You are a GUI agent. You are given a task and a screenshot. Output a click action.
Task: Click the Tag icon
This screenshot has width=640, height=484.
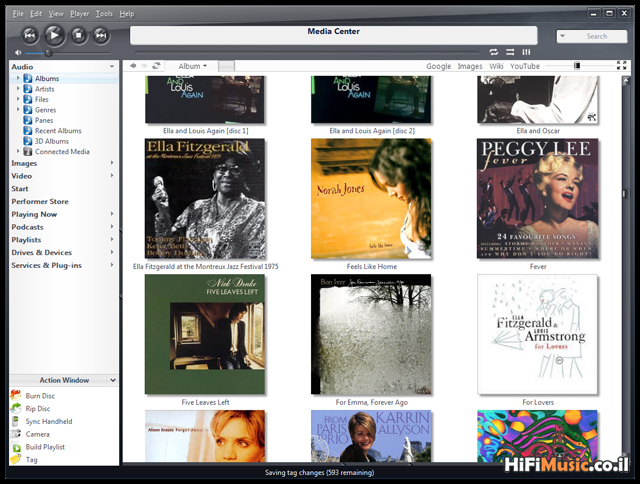[16, 459]
